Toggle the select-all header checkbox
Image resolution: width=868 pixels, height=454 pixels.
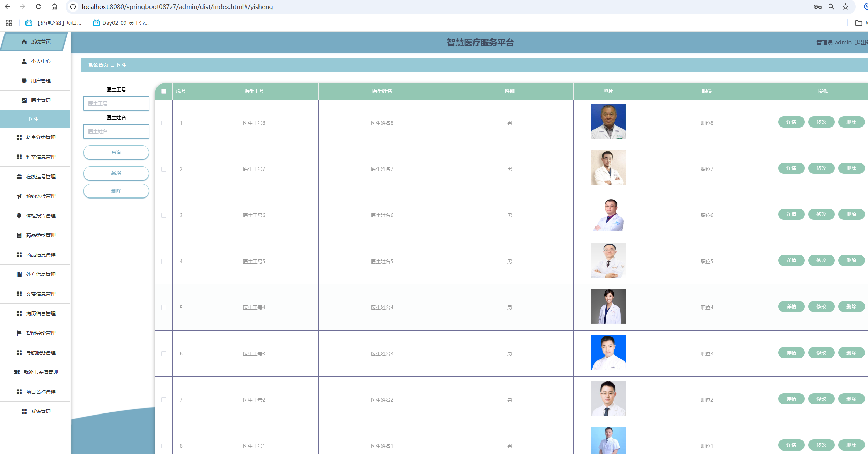[x=164, y=91]
